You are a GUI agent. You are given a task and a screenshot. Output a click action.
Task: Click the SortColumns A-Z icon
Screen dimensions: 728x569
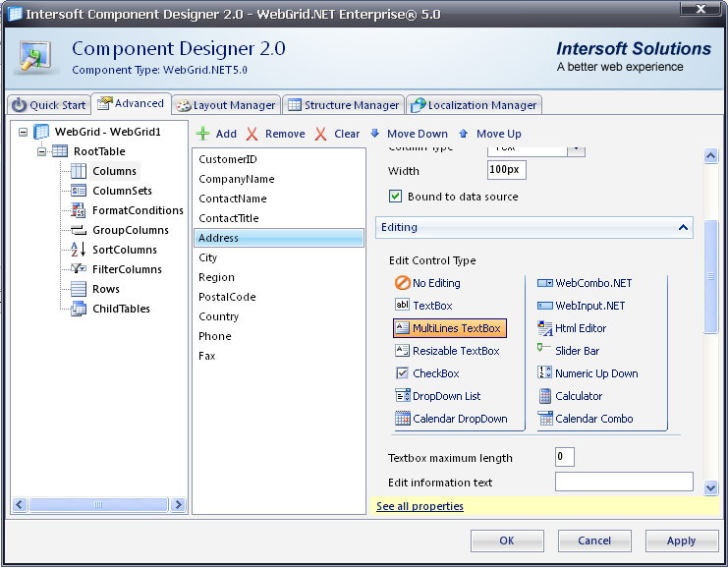78,250
